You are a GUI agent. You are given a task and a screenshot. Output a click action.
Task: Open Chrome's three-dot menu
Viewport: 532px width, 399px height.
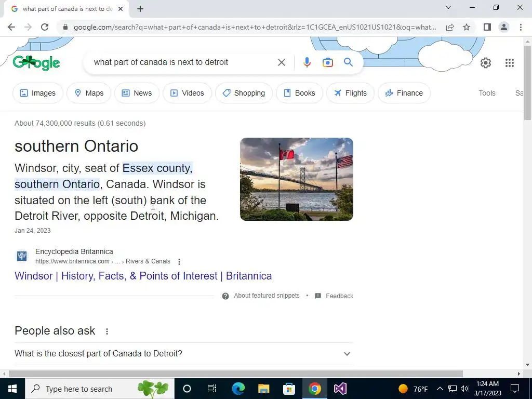coord(521,27)
